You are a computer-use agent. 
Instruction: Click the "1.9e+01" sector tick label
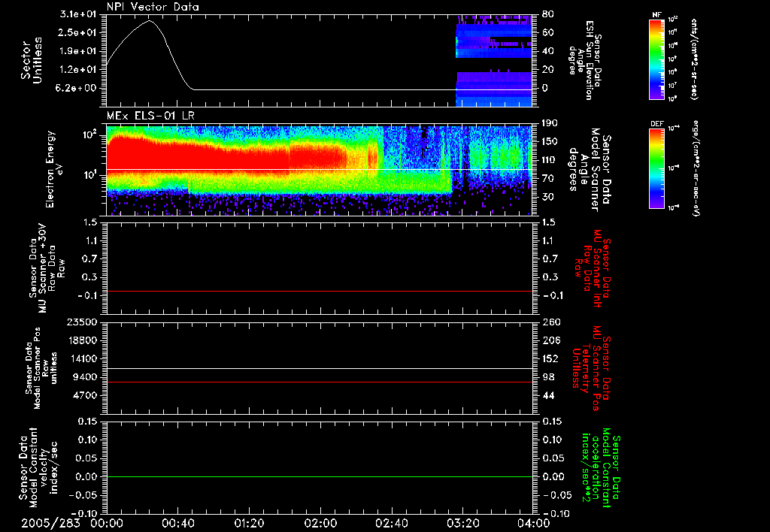tap(78, 51)
